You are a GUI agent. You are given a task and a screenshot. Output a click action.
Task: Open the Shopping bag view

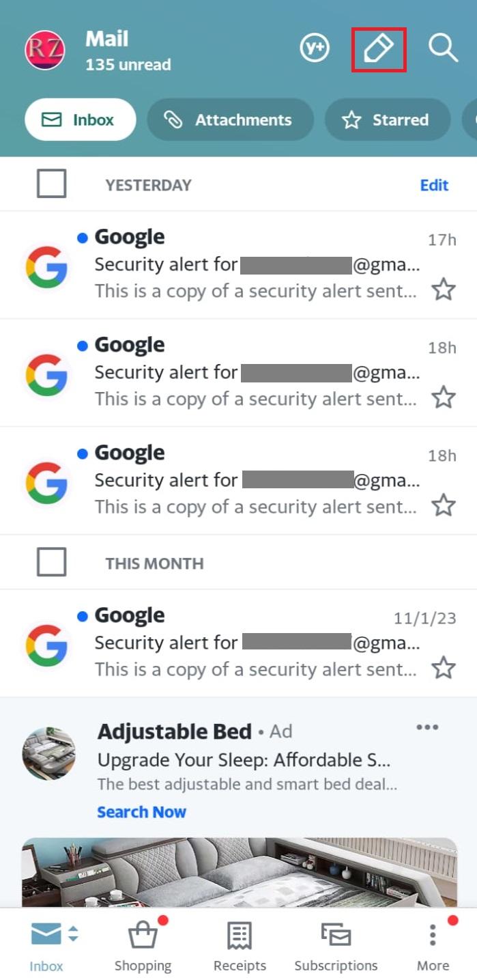point(143,943)
